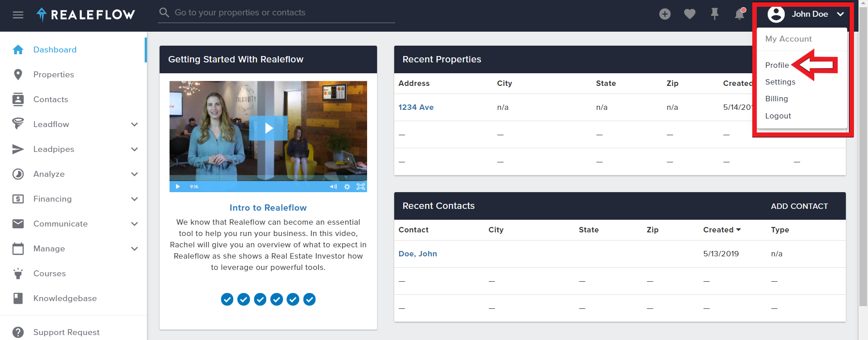Click the John Doe avatar icon
The width and height of the screenshot is (868, 340).
[x=776, y=14]
